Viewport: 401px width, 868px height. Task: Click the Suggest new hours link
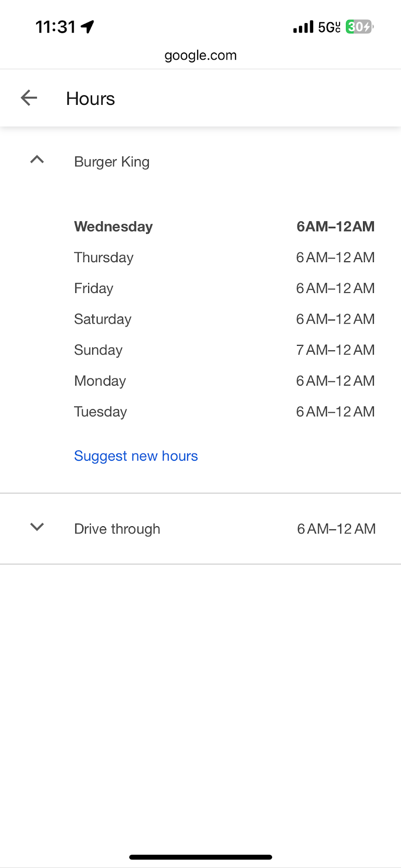click(x=136, y=456)
